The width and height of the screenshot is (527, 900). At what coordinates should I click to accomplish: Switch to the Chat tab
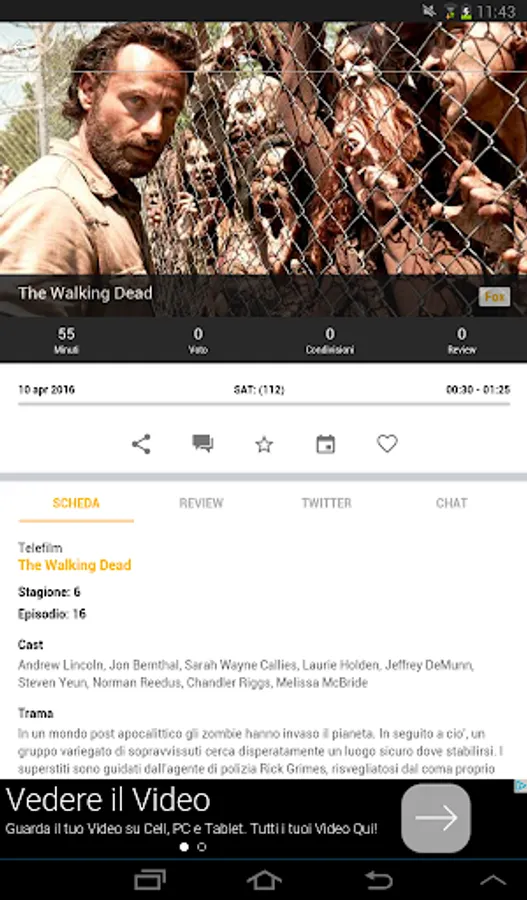pos(451,503)
